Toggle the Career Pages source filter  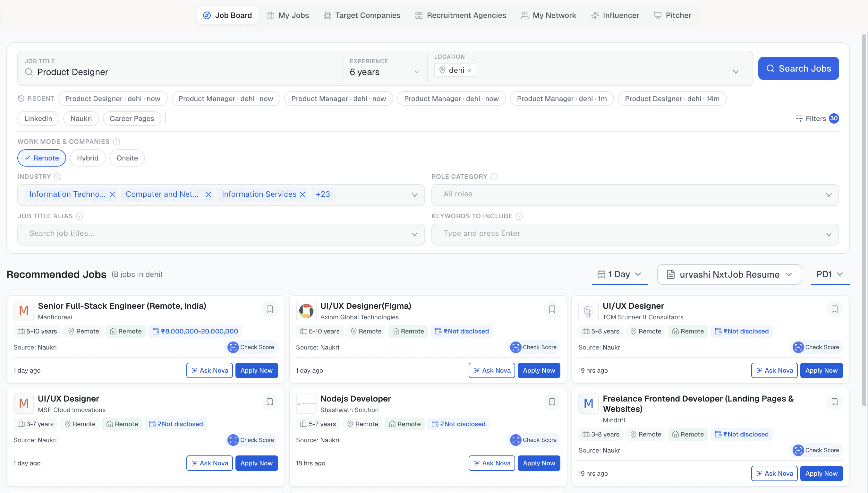tap(132, 118)
